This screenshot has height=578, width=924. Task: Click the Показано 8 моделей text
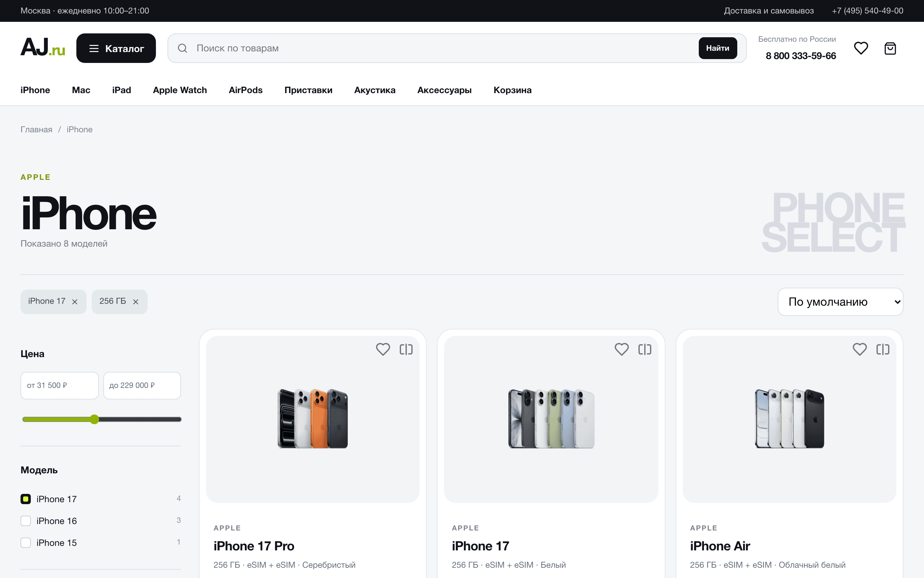(64, 243)
